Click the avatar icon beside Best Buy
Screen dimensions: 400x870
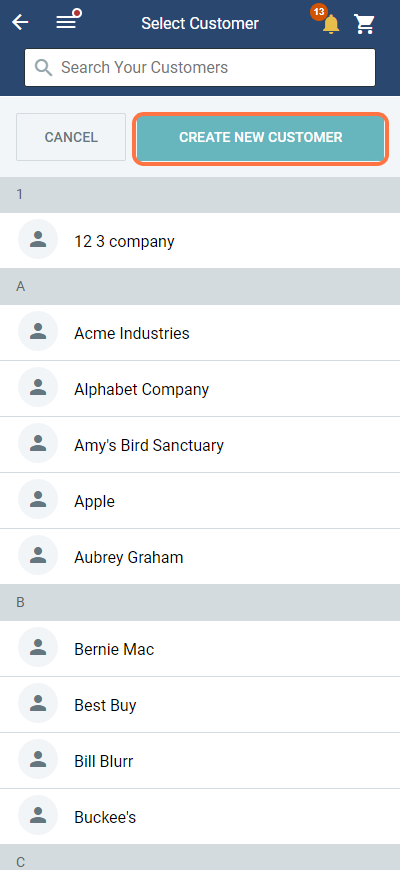pyautogui.click(x=38, y=704)
